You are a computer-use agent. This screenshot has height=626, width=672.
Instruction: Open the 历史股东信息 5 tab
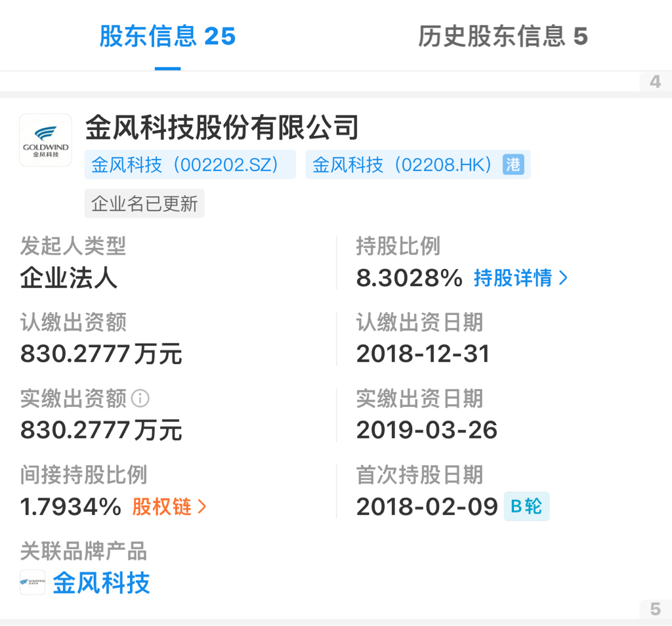point(503,36)
